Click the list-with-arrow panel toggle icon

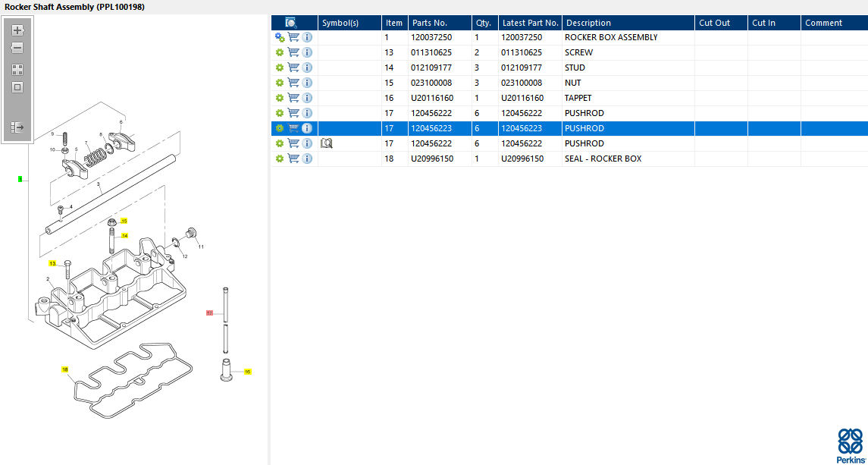click(17, 128)
